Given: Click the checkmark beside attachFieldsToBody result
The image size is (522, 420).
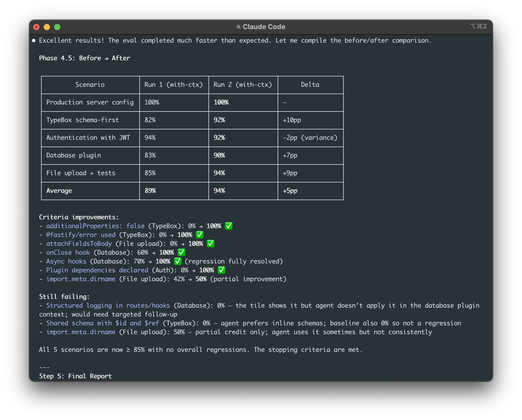Looking at the screenshot, I should 210,244.
